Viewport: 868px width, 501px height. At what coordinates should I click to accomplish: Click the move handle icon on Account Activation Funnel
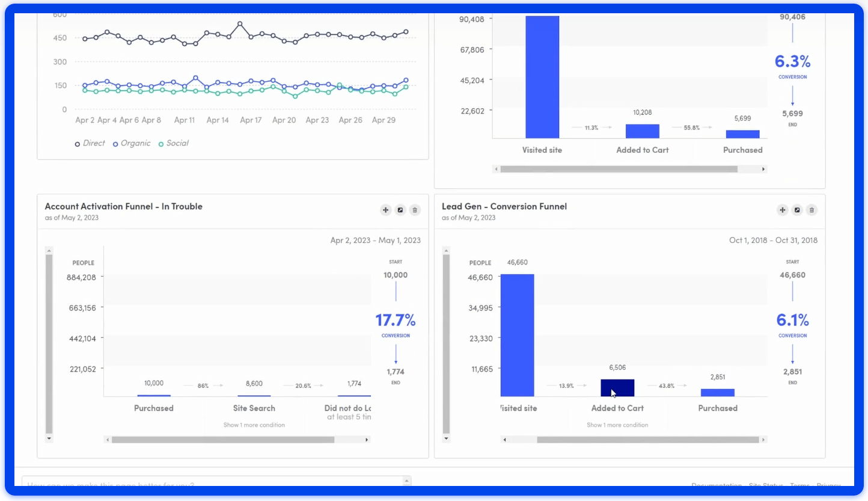(385, 210)
